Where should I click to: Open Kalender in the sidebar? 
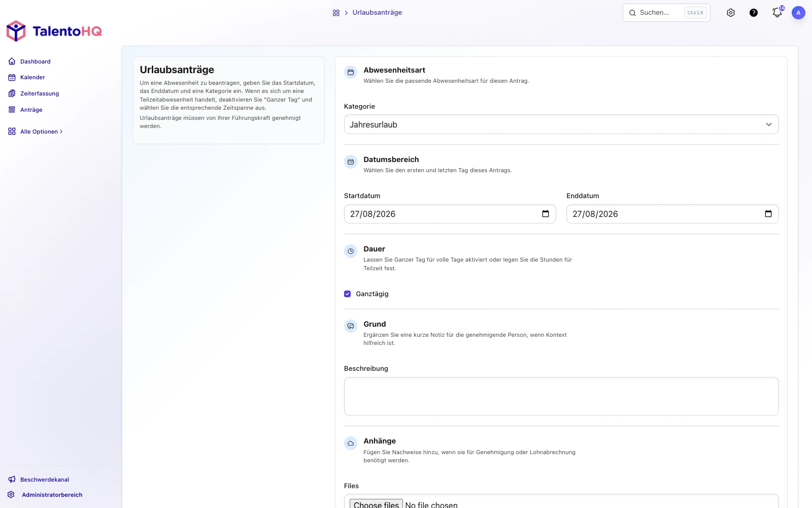(32, 77)
